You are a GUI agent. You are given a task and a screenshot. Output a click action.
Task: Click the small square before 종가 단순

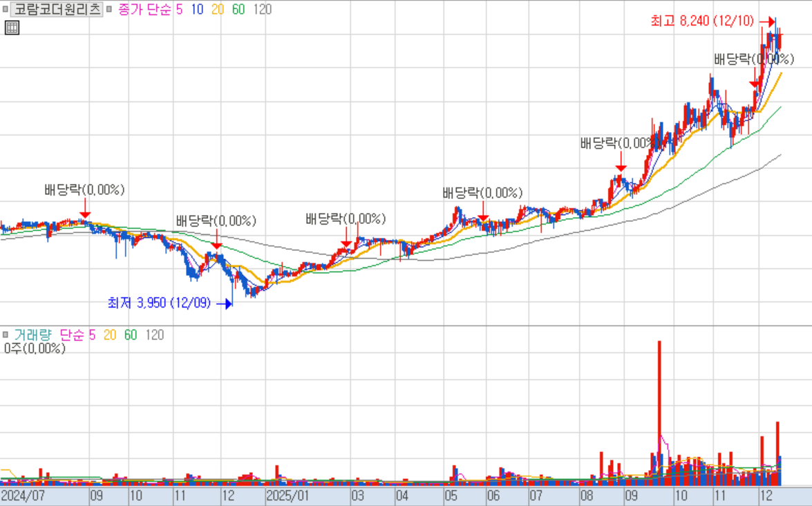tap(109, 10)
